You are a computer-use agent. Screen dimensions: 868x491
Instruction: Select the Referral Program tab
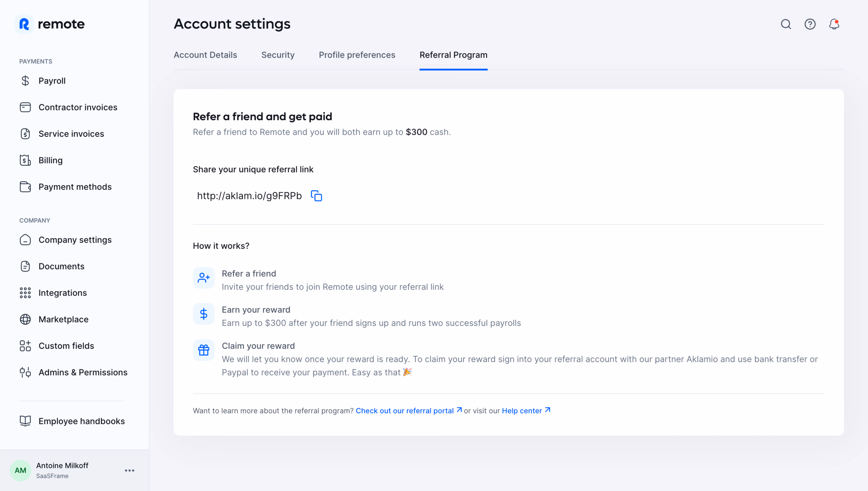453,55
